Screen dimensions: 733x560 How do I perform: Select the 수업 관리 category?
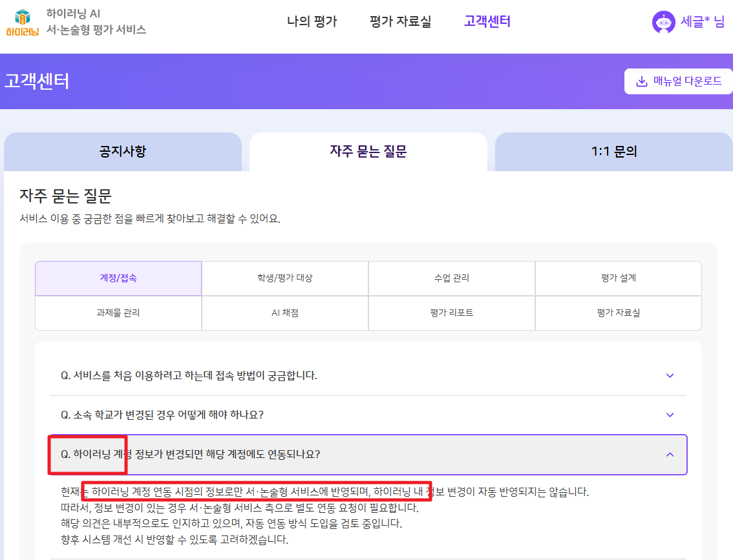pos(452,278)
